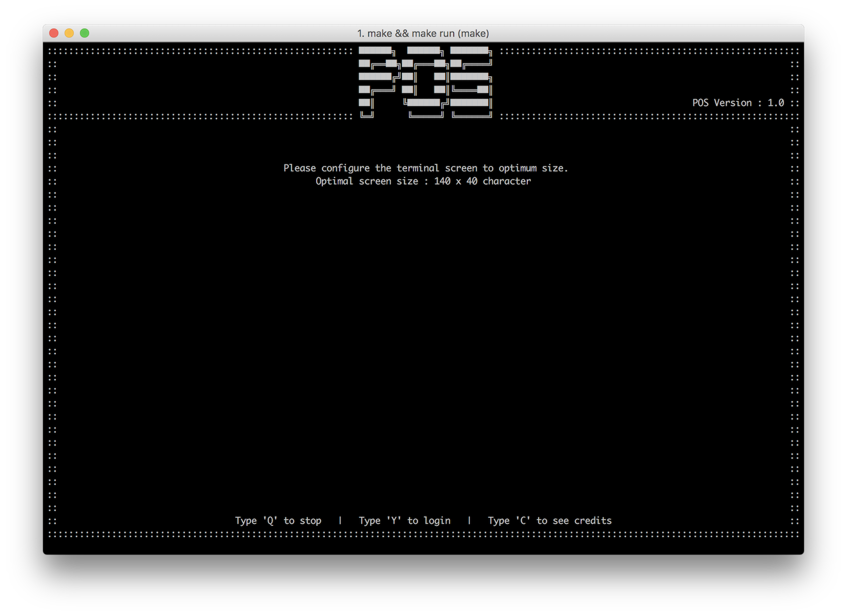Click the number 1 in the title bar
847x616 pixels.
(x=360, y=33)
